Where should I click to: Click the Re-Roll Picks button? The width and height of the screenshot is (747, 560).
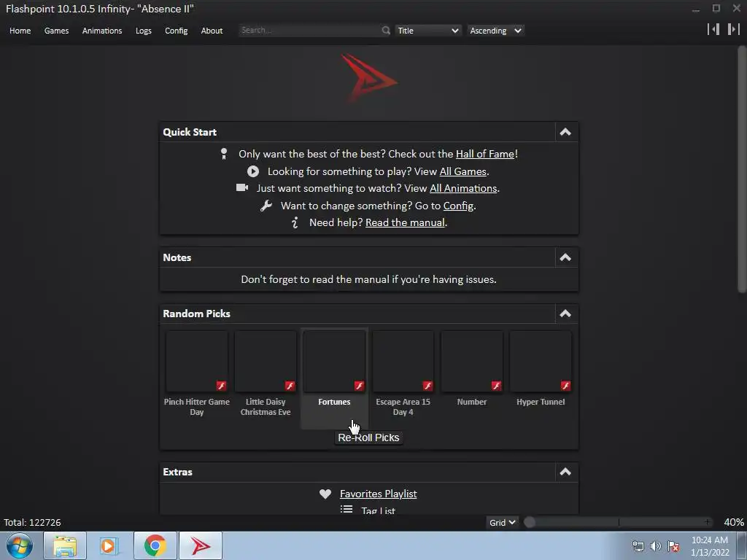point(368,437)
